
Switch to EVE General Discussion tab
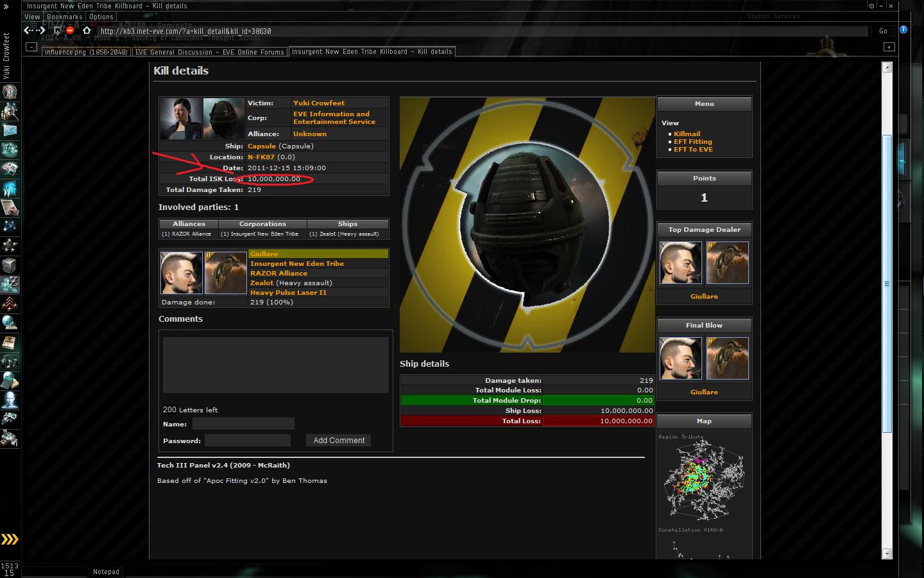tap(209, 52)
